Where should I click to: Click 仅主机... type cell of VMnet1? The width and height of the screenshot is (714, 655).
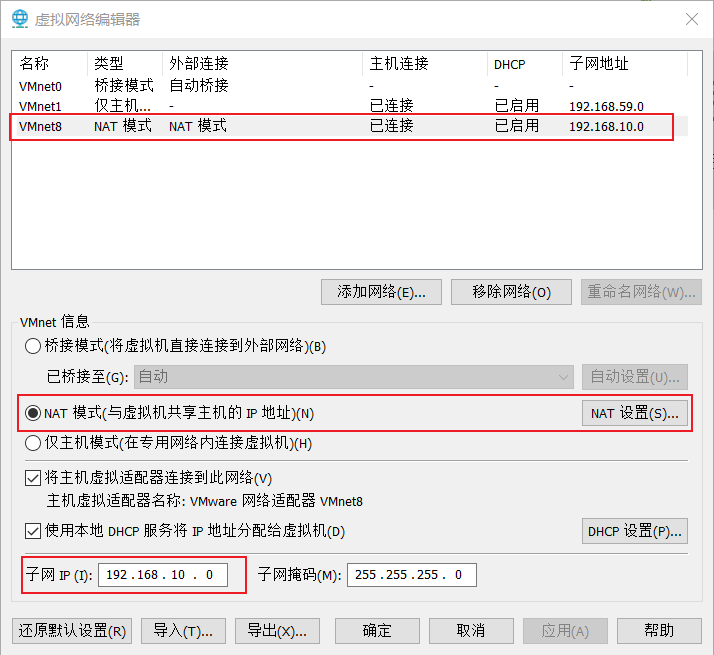[122, 106]
